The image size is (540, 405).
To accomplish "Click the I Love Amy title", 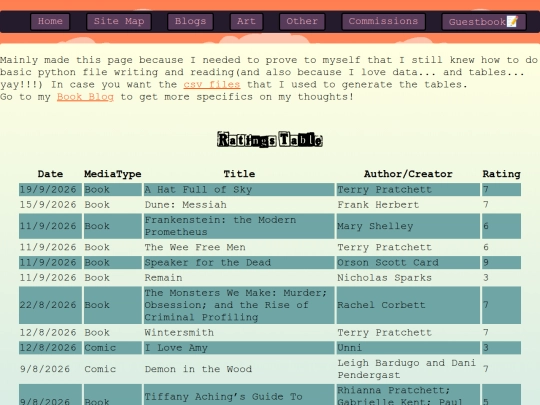I will pyautogui.click(x=239, y=348).
